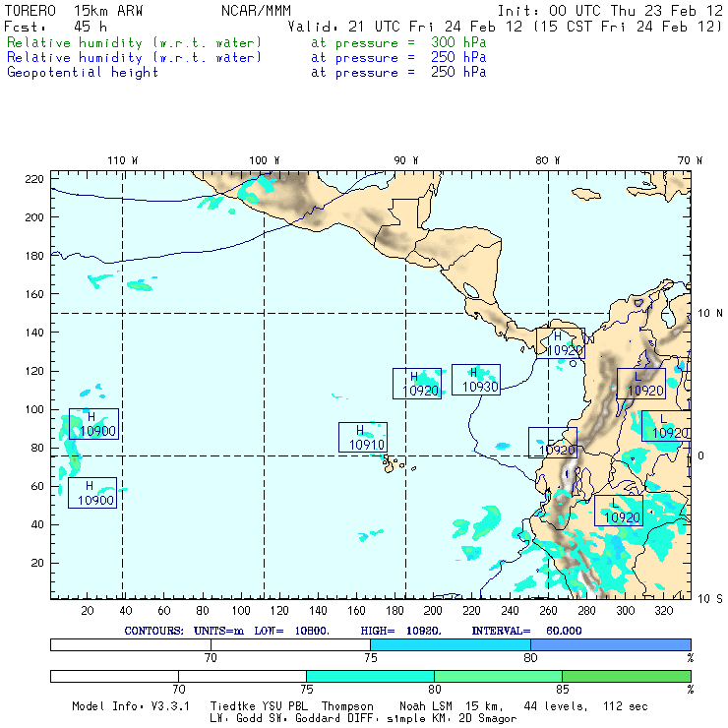The image size is (728, 728).
Task: Click the 'H 10930' contour label box
Action: tap(476, 380)
